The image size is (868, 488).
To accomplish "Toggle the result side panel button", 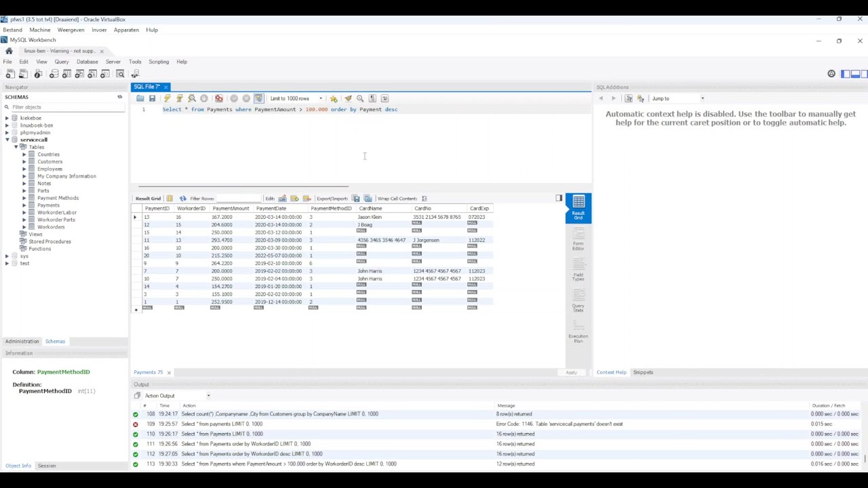I will click(559, 199).
